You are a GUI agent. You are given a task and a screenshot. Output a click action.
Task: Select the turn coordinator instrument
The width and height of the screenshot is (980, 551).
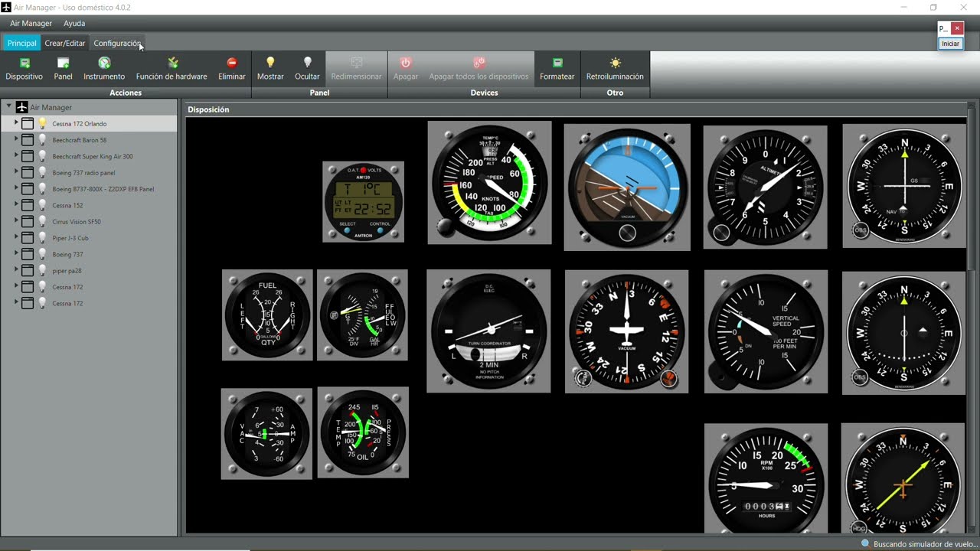tap(488, 331)
